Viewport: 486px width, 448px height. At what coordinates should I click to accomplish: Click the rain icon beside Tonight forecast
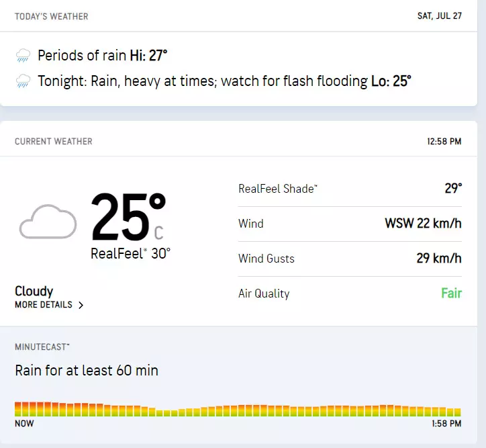tap(23, 82)
